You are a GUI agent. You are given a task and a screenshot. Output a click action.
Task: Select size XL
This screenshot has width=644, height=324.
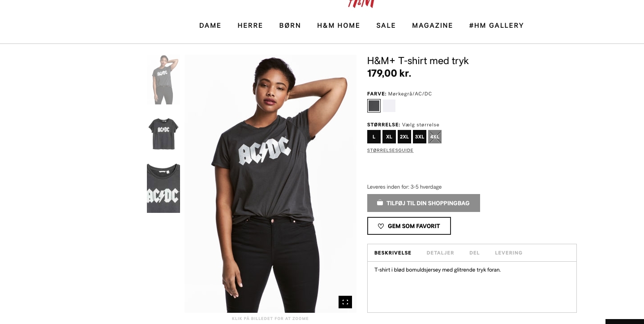coord(389,137)
